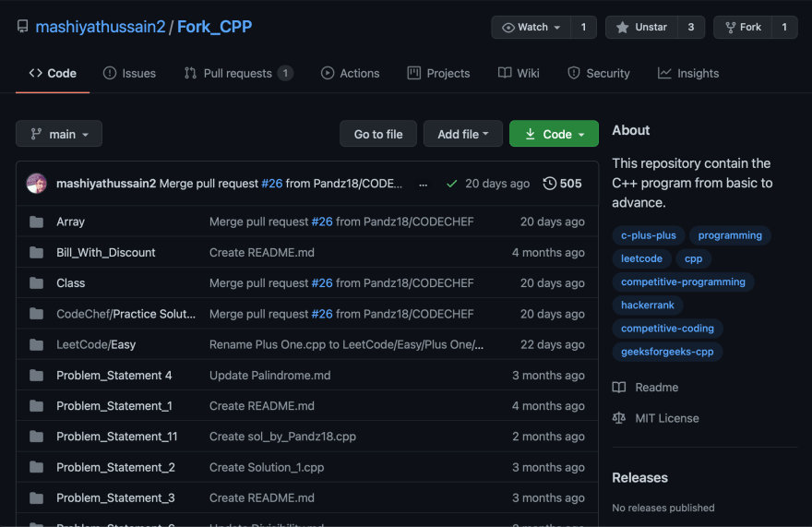Switch to the Wiki tab
Viewport: 812px width, 527px height.
tap(519, 73)
